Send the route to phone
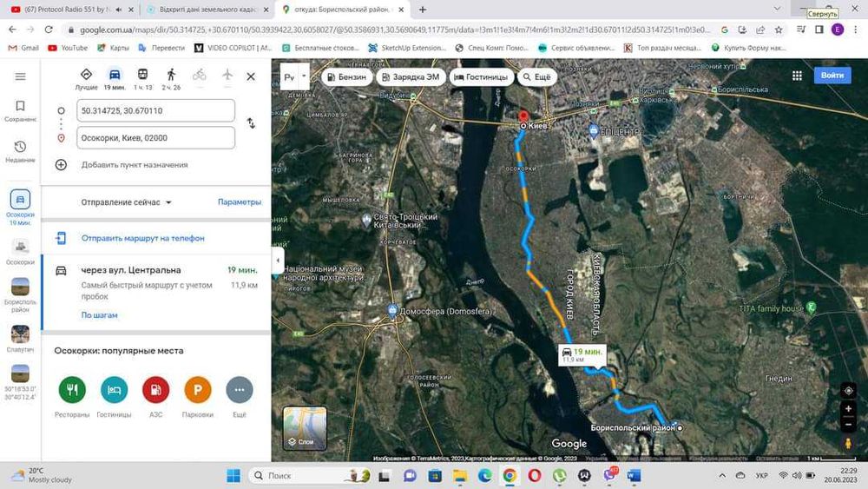 pos(143,238)
